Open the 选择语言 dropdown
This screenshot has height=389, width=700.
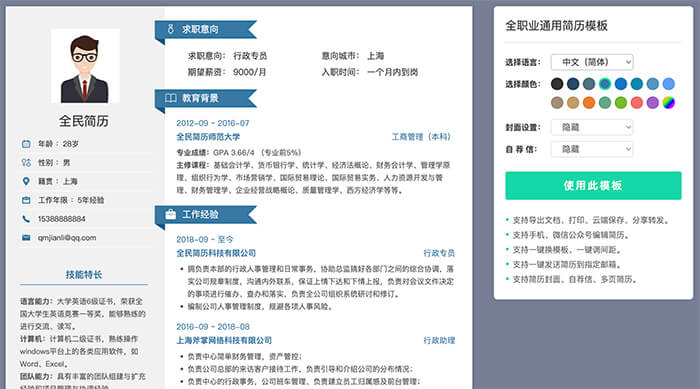point(592,62)
